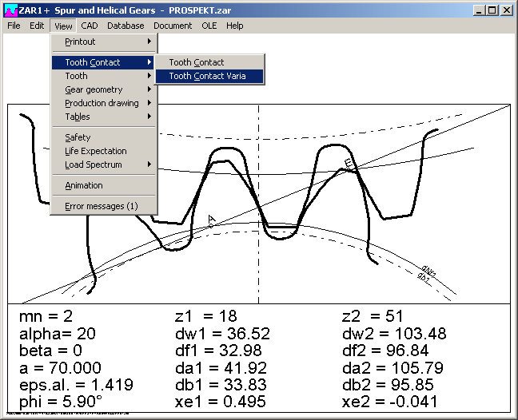
Task: Expand the Load Spectrum submenu
Action: coord(93,164)
